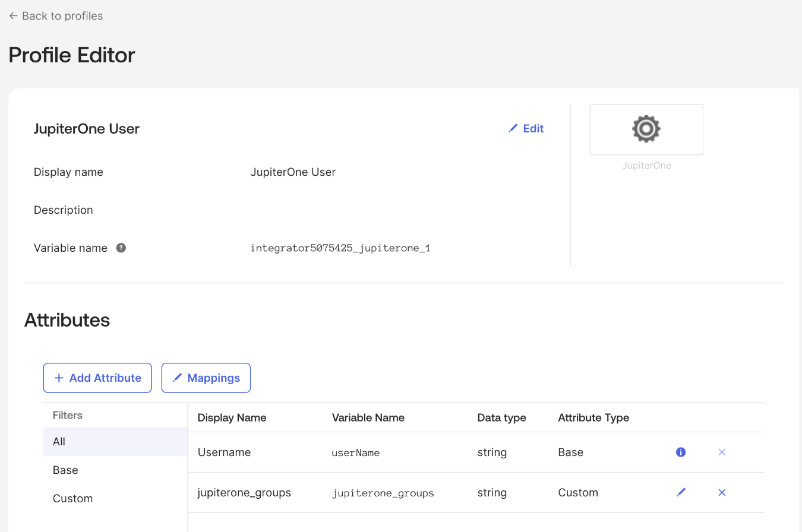The image size is (802, 532).
Task: Click the Variable Name column header
Action: click(x=368, y=417)
